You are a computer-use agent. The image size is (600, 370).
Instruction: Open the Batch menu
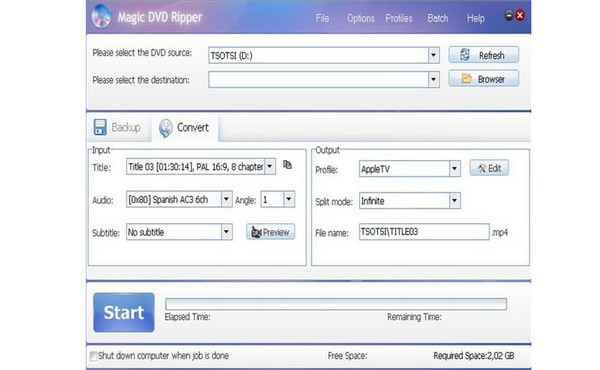437,18
